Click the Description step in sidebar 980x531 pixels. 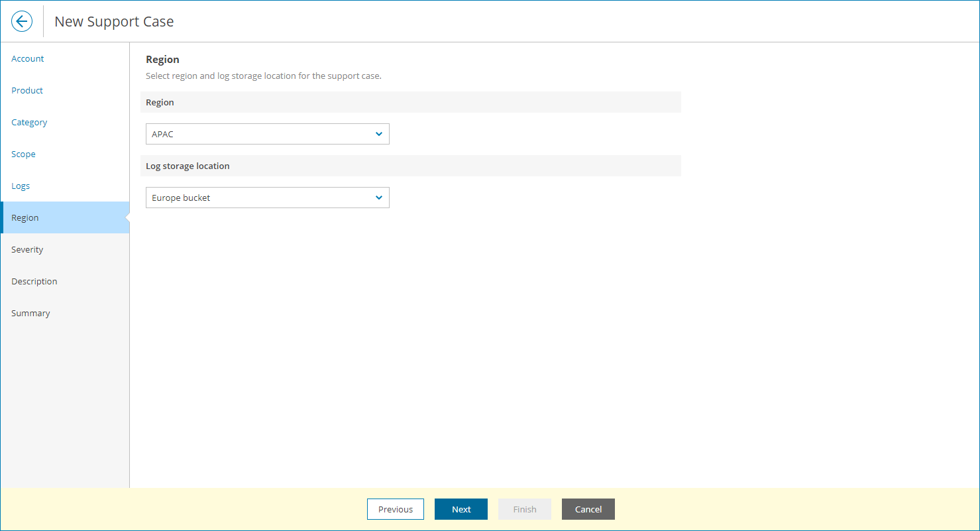[x=34, y=281]
